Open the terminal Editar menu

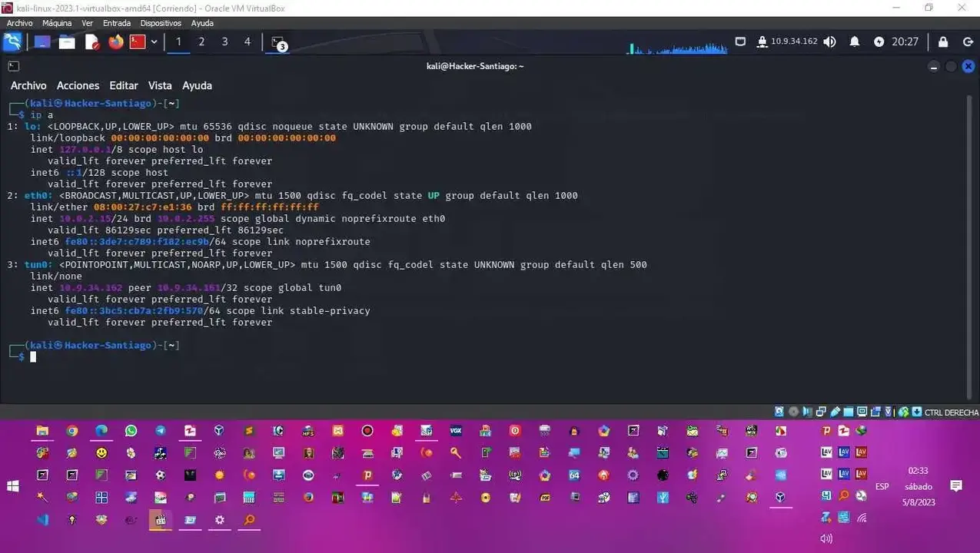click(124, 85)
